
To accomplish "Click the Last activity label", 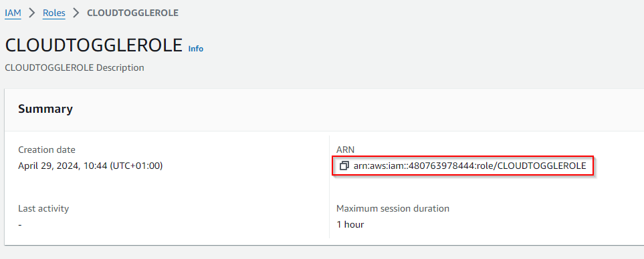I will pyautogui.click(x=43, y=208).
